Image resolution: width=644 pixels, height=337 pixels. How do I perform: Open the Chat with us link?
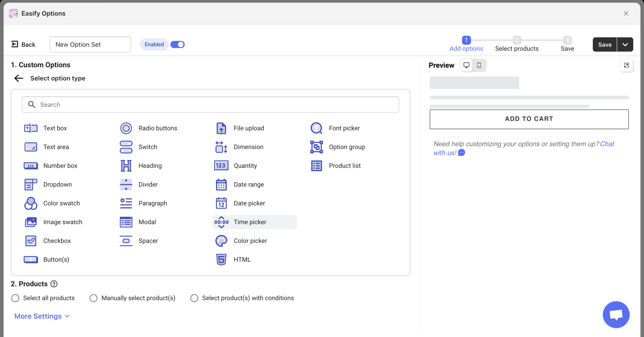(524, 148)
